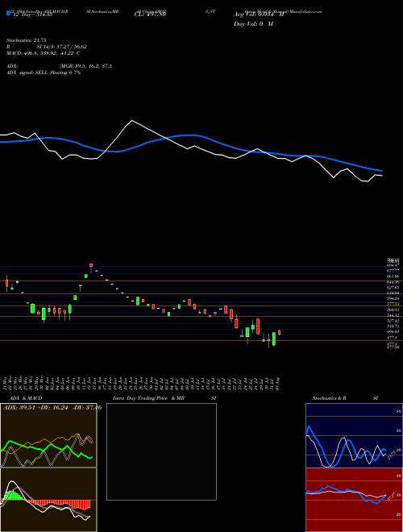Click the highest red candle at the June peak
403x532 pixels.
tap(91, 265)
